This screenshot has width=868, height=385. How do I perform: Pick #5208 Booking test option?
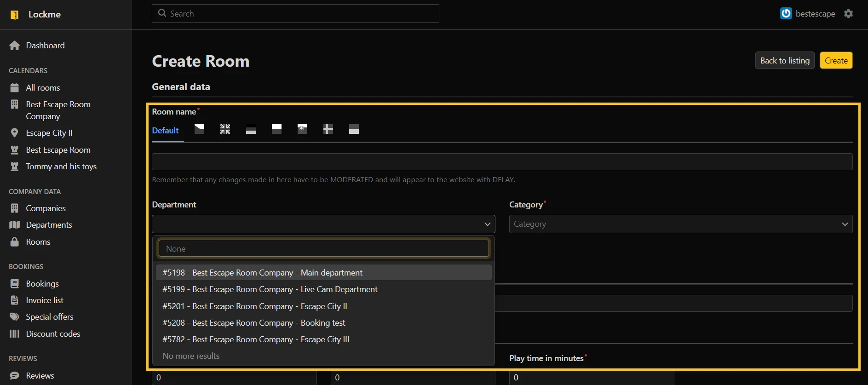coord(253,323)
